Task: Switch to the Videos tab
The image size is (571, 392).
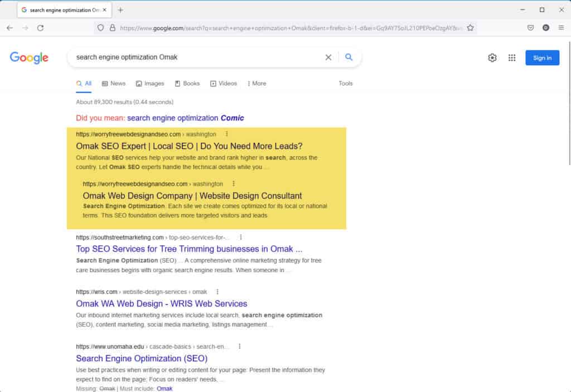Action: pos(224,84)
